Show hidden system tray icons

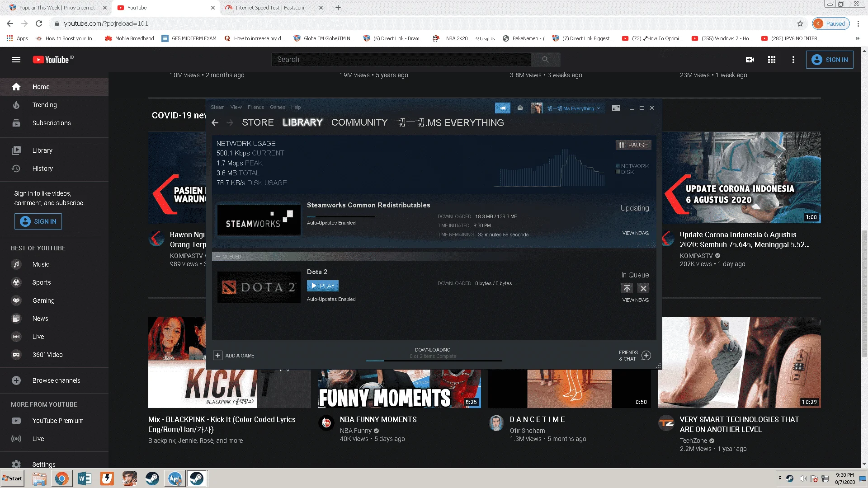[780, 478]
